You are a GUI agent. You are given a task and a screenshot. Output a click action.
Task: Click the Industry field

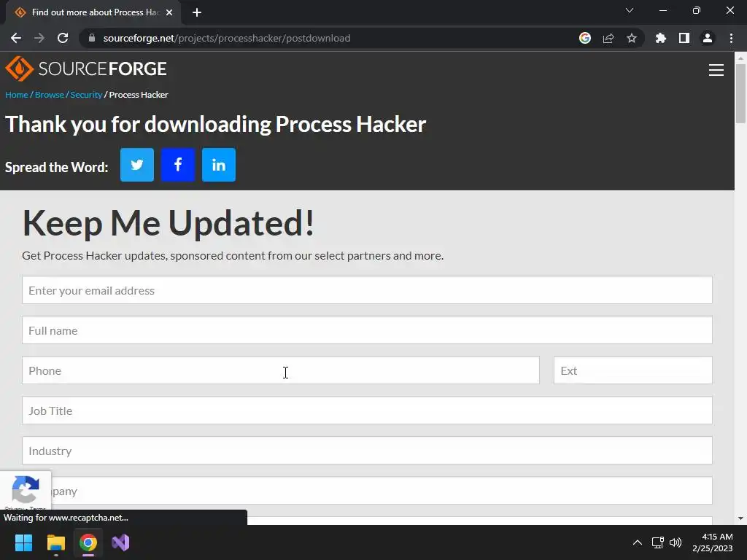(x=367, y=451)
